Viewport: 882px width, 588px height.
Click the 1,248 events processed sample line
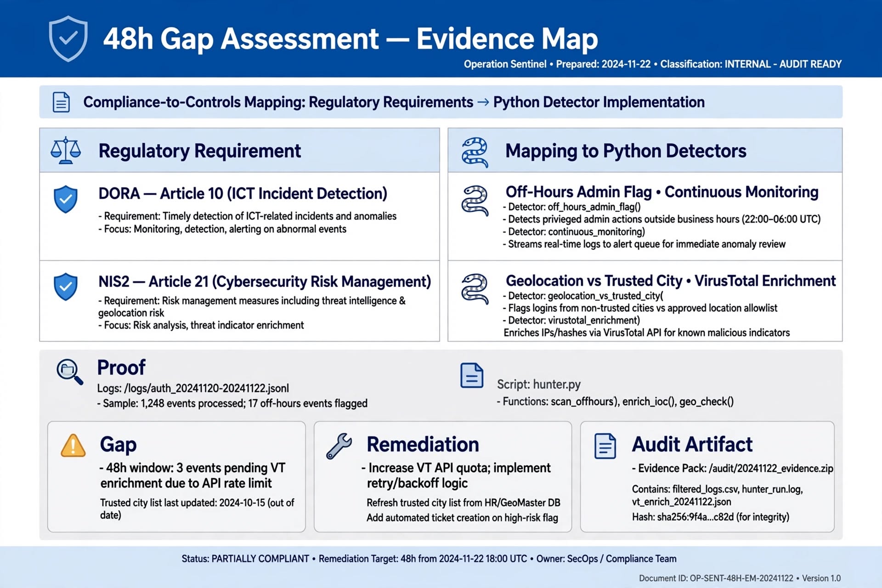click(x=232, y=403)
